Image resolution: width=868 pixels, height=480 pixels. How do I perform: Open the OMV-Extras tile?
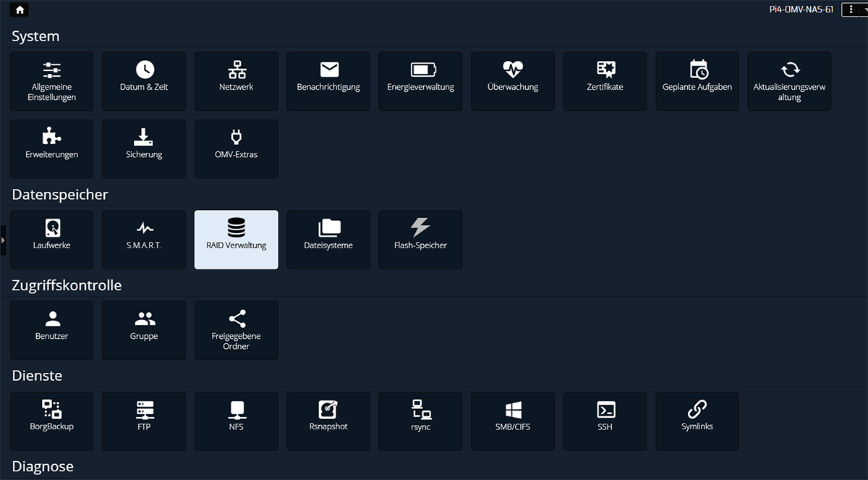[x=236, y=148]
